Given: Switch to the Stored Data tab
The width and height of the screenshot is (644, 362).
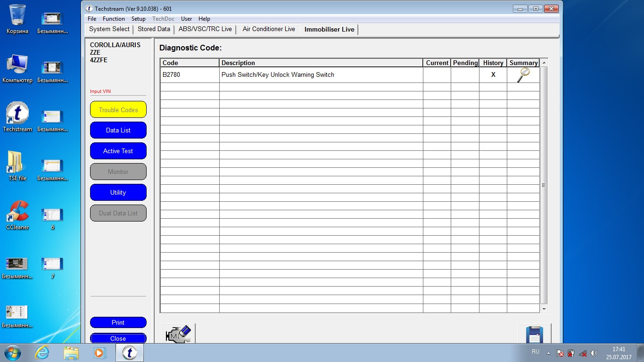Looking at the screenshot, I should pos(154,29).
